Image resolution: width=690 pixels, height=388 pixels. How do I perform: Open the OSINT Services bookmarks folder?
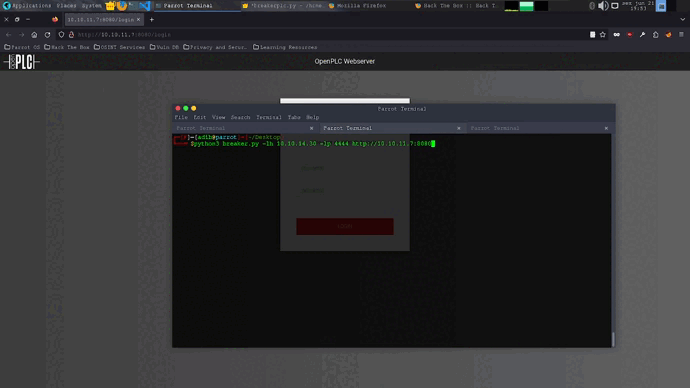[119, 47]
